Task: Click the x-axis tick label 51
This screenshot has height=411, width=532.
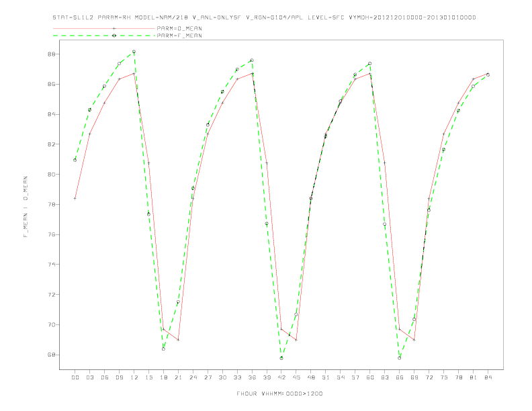Action: [326, 377]
